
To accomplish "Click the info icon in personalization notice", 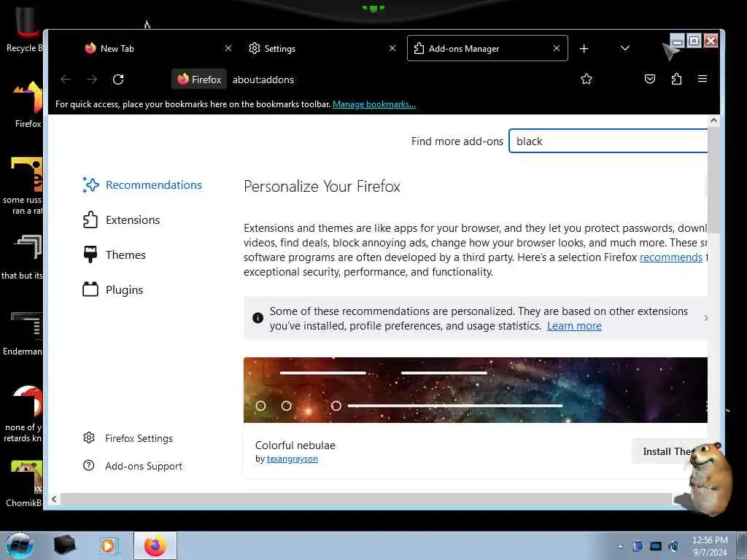I will tap(258, 318).
